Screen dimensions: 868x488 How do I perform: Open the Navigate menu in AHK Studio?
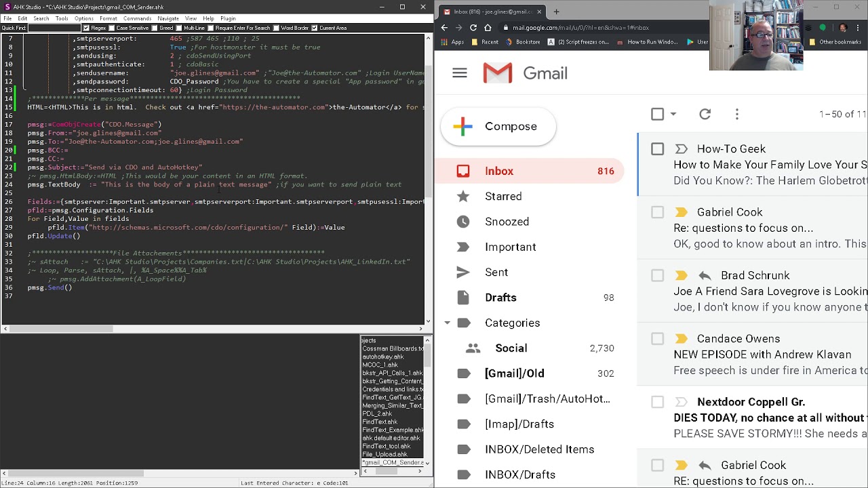168,18
